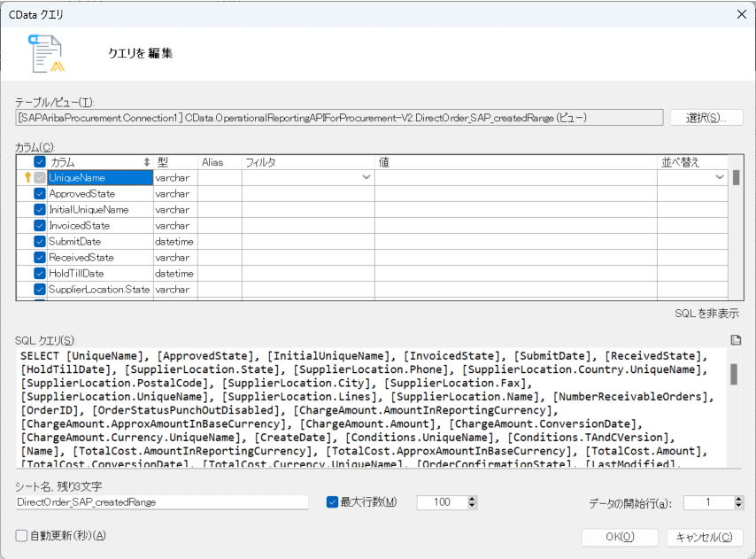Click the 並べ替え cell for InitialUniqueName
Image resolution: width=756 pixels, height=559 pixels.
click(693, 210)
